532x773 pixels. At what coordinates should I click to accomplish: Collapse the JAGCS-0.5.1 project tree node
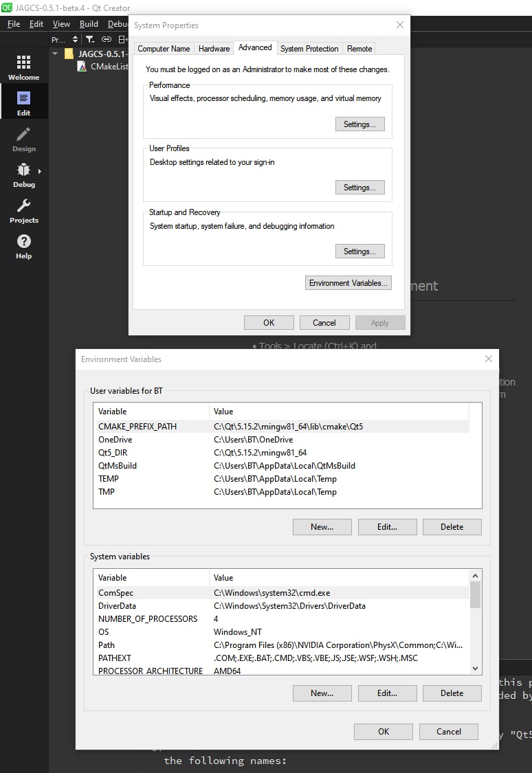tap(55, 54)
